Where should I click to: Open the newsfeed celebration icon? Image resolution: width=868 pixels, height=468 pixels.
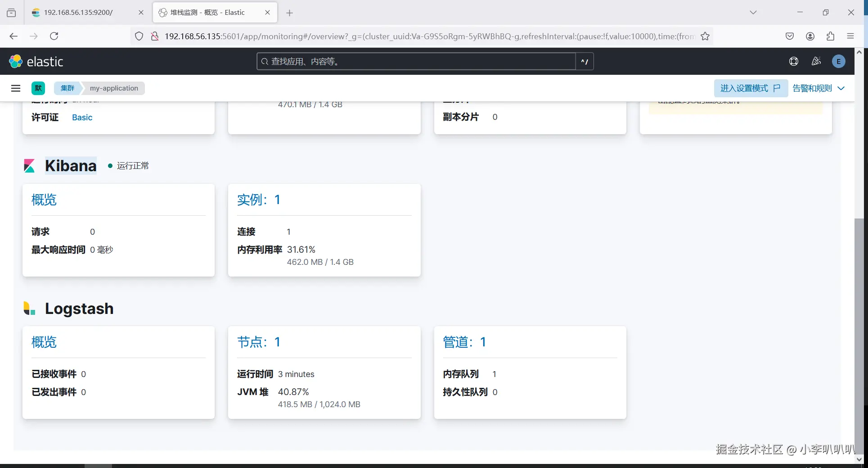816,61
